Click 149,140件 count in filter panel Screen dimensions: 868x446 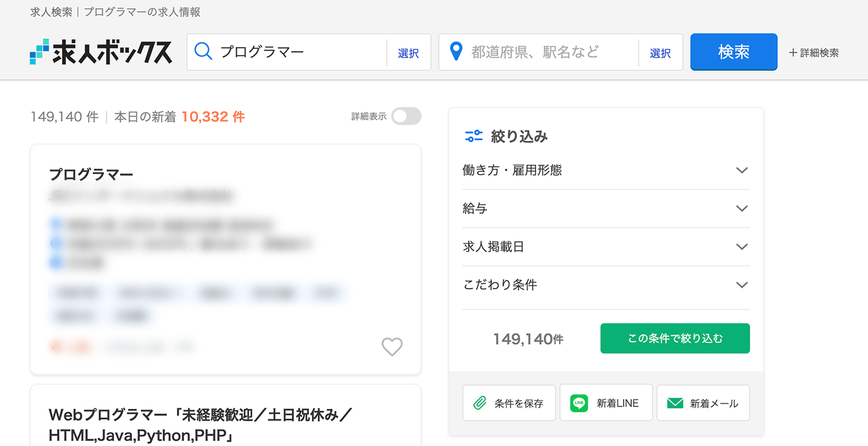[528, 339]
